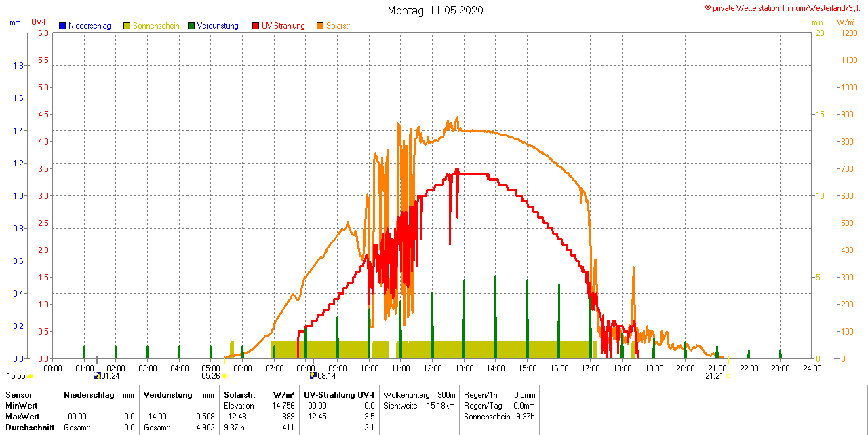Viewport: 868px width, 435px height.
Task: Click the Solarstr. legend label
Action: [339, 26]
